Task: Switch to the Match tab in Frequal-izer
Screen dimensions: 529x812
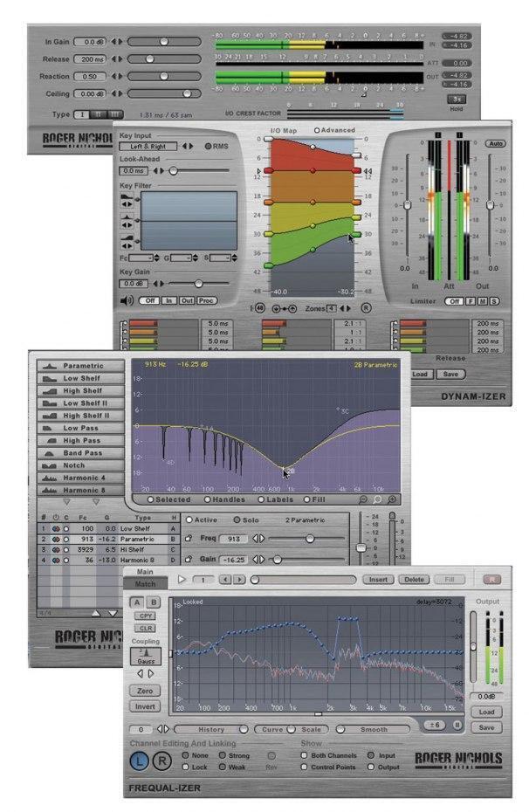Action: click(145, 583)
